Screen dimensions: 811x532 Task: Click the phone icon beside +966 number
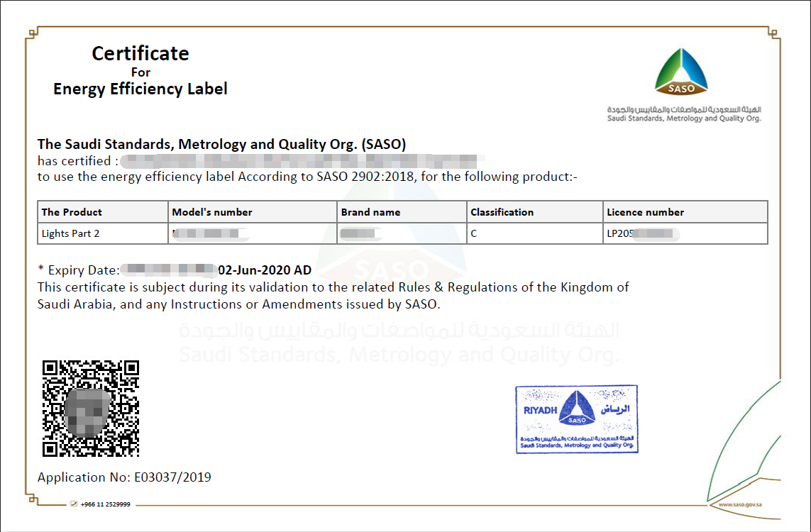(74, 504)
